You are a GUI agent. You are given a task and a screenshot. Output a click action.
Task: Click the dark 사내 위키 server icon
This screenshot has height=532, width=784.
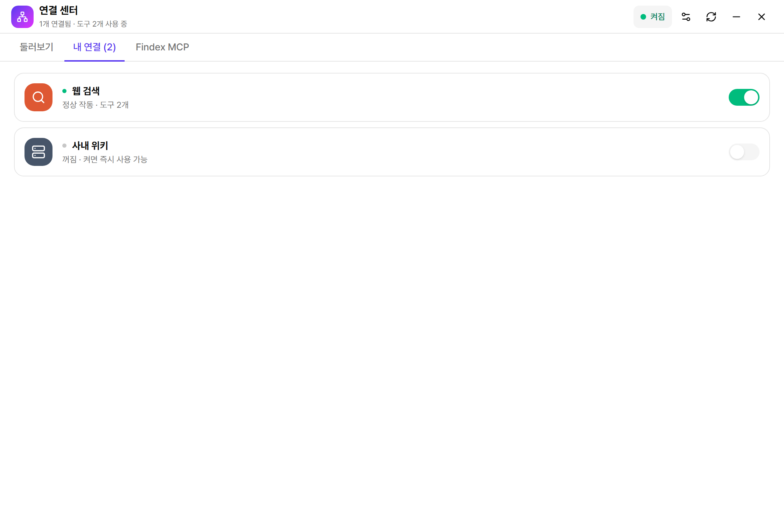[38, 152]
